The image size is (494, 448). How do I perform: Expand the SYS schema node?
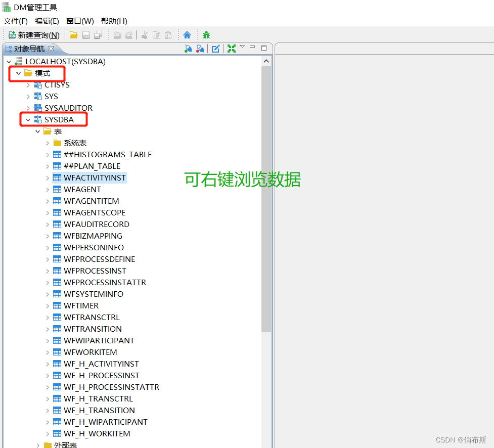(28, 97)
